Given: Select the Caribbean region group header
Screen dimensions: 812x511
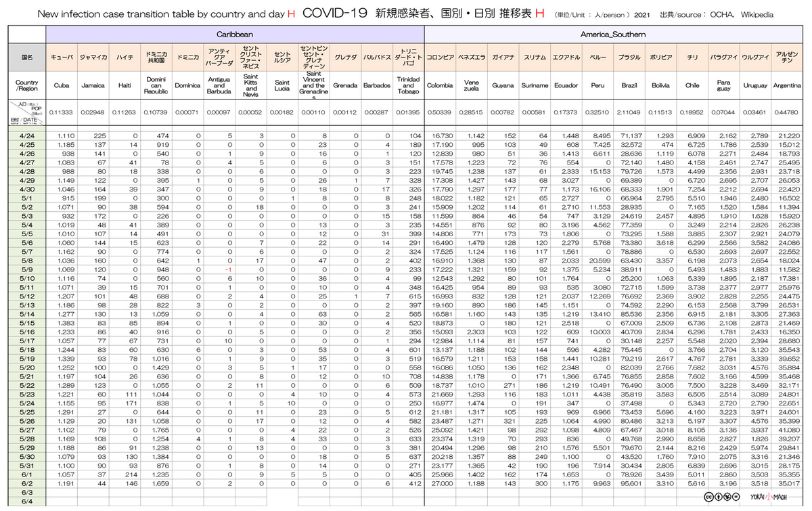Looking at the screenshot, I should pyautogui.click(x=235, y=33).
